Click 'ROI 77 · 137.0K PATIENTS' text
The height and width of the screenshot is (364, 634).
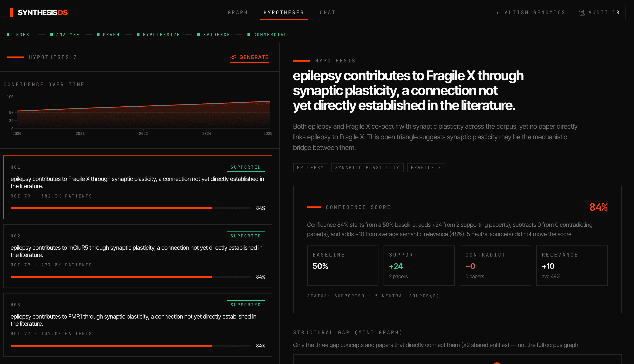point(51,334)
